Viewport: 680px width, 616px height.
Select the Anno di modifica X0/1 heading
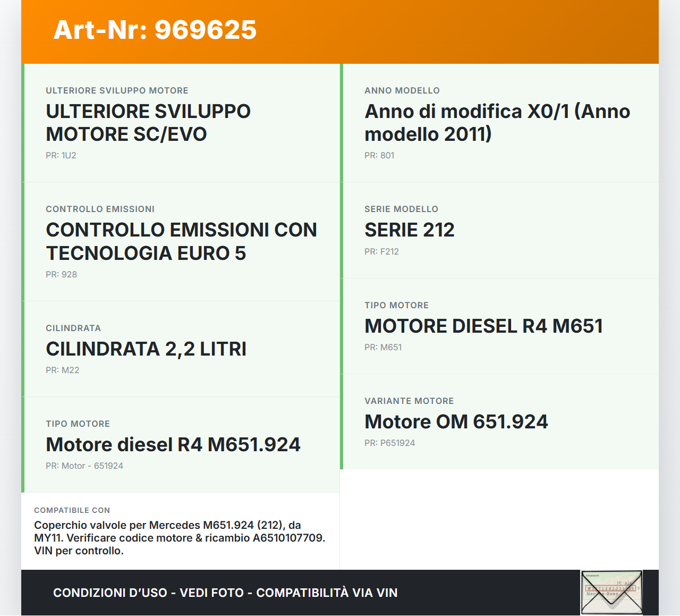coord(497,123)
